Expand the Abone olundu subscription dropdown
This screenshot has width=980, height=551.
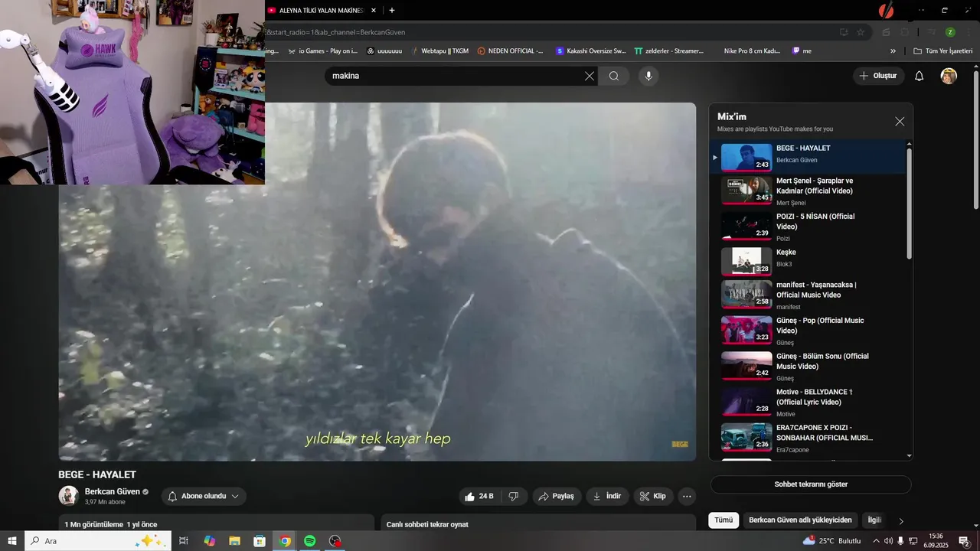pos(204,496)
